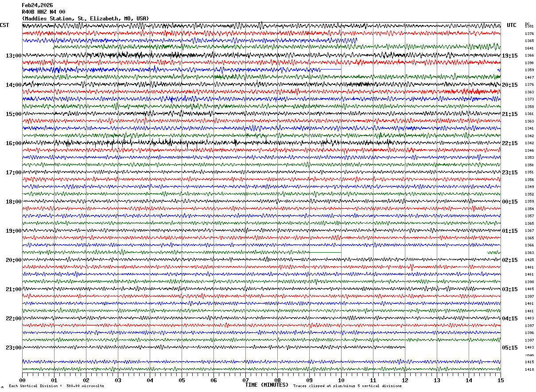Select the 16:00 CST hour label
This screenshot has height=392, width=536.
(x=13, y=143)
